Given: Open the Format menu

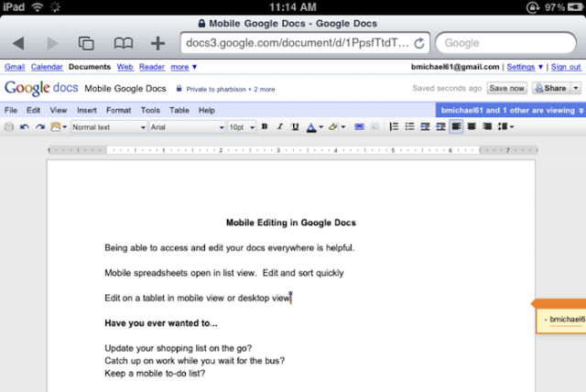Looking at the screenshot, I should tap(118, 110).
